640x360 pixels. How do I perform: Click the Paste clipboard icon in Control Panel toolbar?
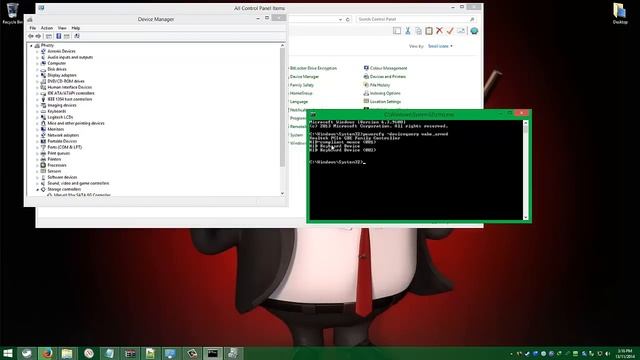[x=429, y=31]
